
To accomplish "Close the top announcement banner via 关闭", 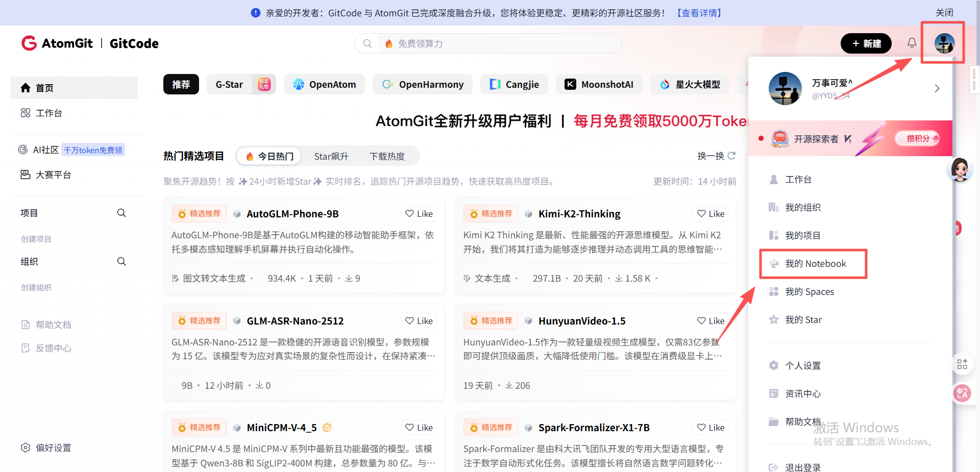I will point(944,13).
